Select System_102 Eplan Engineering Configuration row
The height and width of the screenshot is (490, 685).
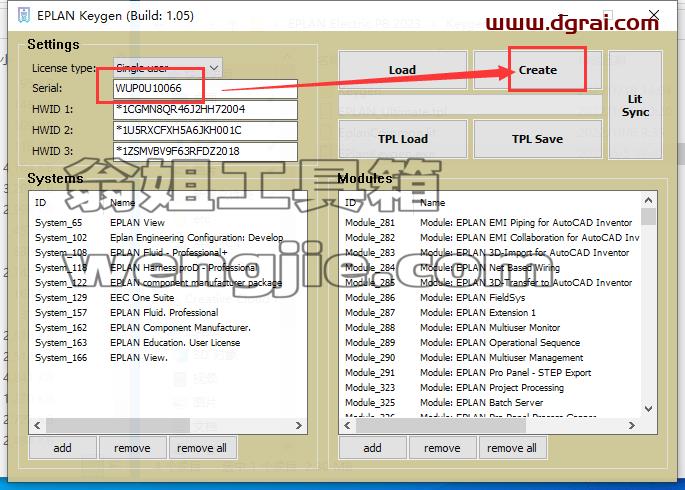(168, 238)
